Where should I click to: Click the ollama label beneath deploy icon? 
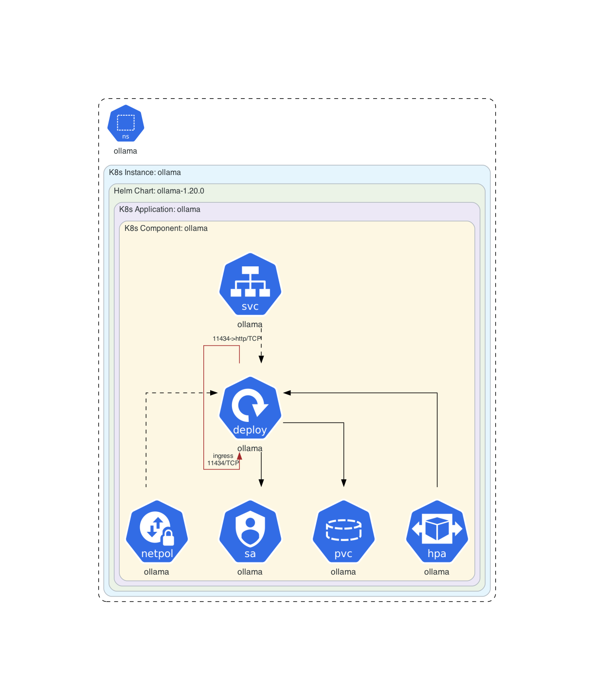[250, 448]
